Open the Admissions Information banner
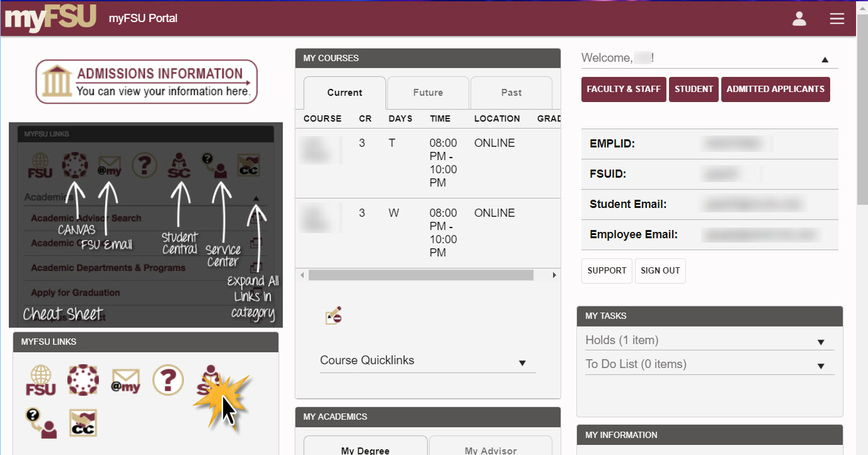The height and width of the screenshot is (455, 868). (x=147, y=82)
